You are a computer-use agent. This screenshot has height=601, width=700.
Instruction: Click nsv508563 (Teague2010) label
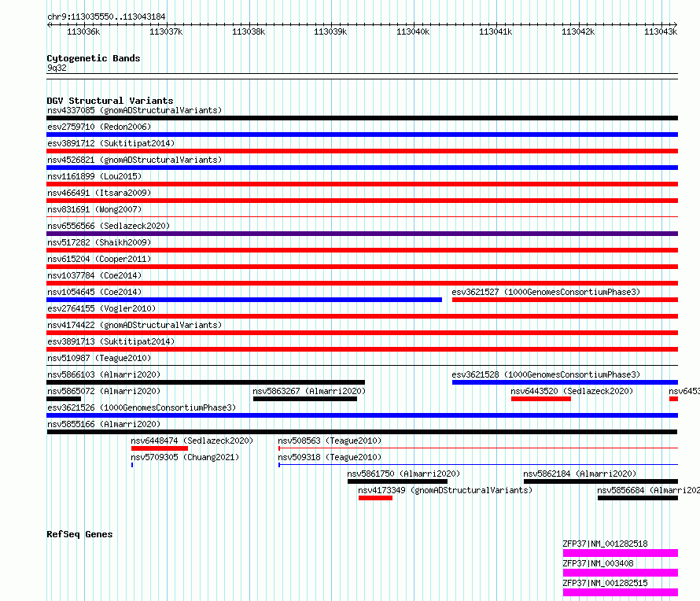pos(330,441)
